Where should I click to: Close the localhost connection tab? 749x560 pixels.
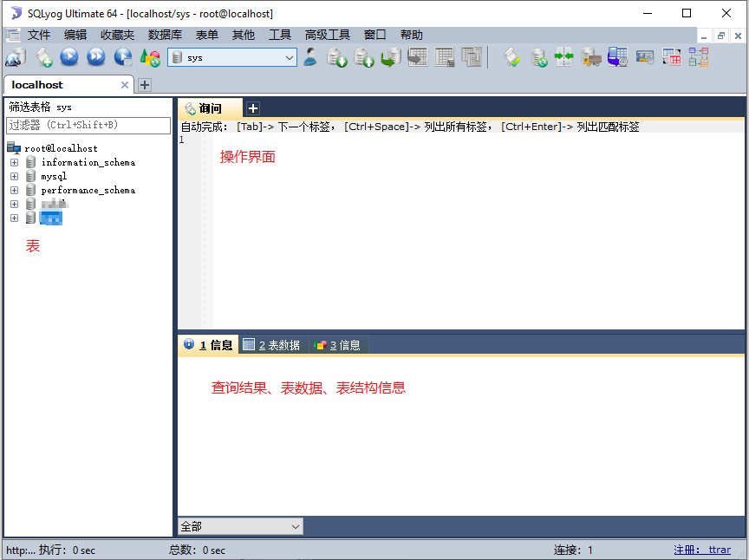point(125,85)
